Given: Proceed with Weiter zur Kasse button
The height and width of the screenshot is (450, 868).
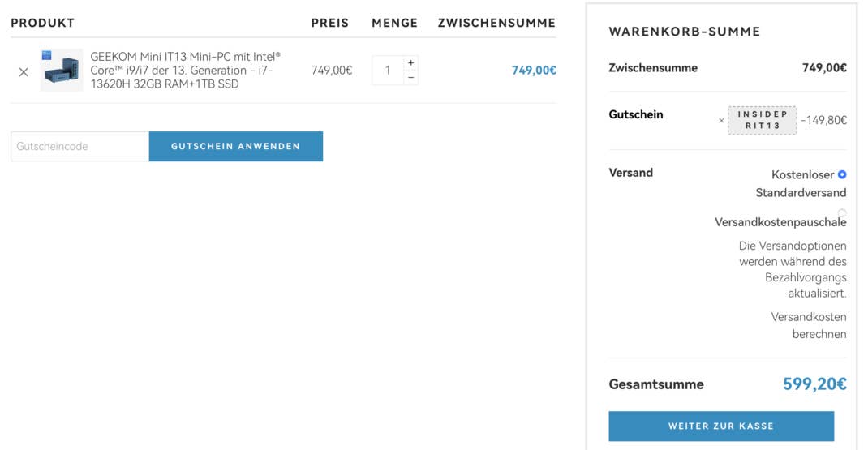Looking at the screenshot, I should pos(721,426).
